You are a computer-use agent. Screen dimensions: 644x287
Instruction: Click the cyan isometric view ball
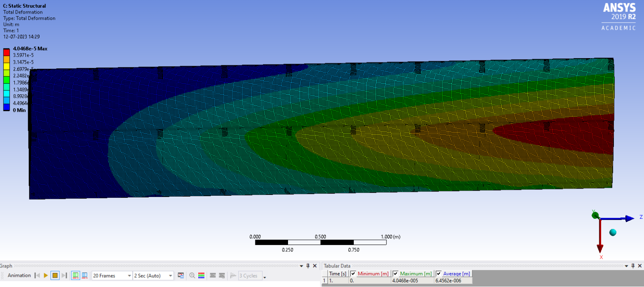pyautogui.click(x=613, y=232)
